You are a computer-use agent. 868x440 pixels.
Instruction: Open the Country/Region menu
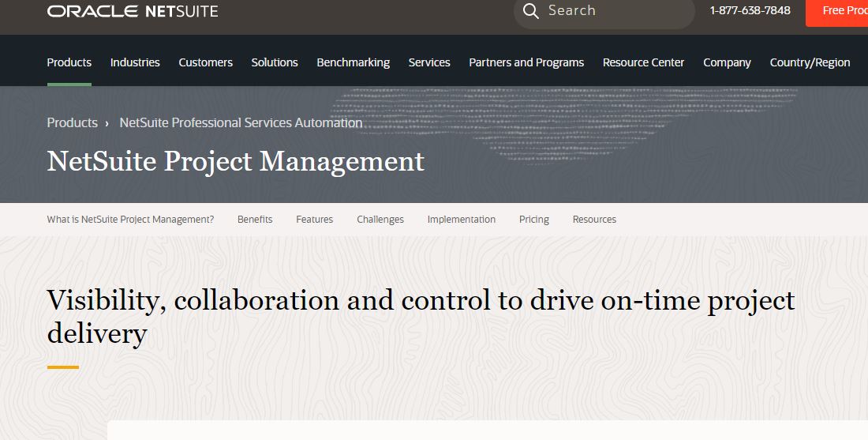coord(810,62)
